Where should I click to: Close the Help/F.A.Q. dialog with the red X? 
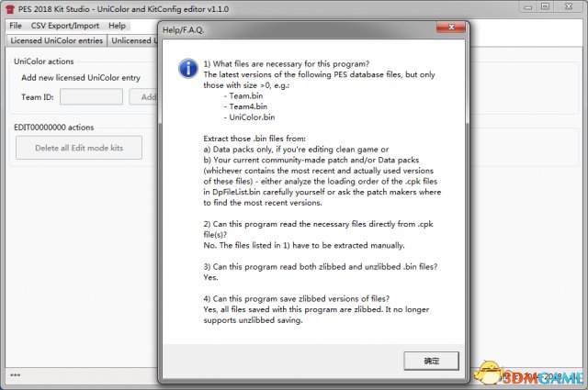pos(451,27)
